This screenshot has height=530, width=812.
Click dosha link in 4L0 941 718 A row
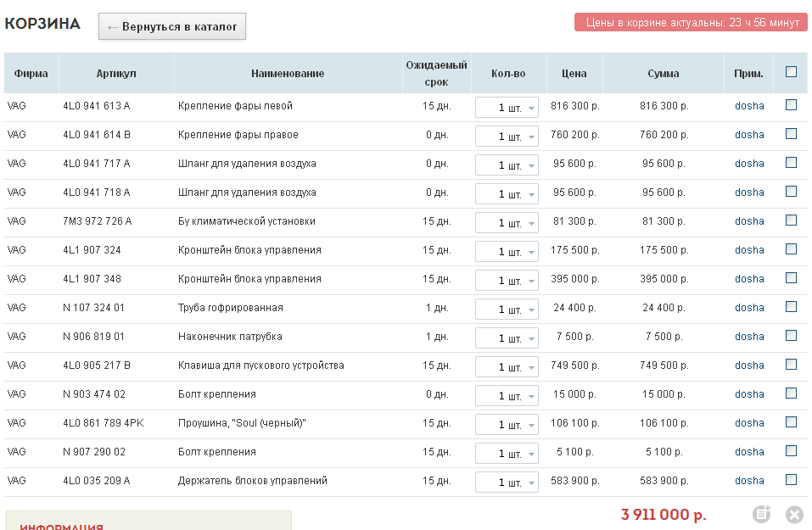(x=749, y=192)
